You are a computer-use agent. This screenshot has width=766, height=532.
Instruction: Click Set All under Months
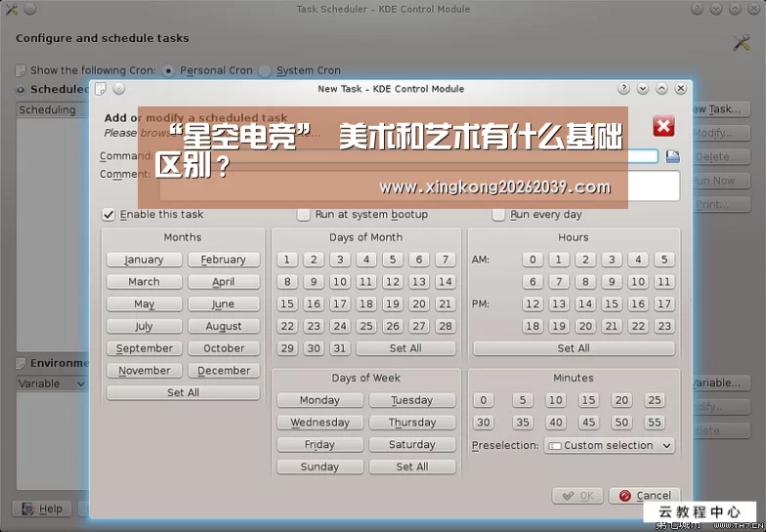pyautogui.click(x=184, y=392)
